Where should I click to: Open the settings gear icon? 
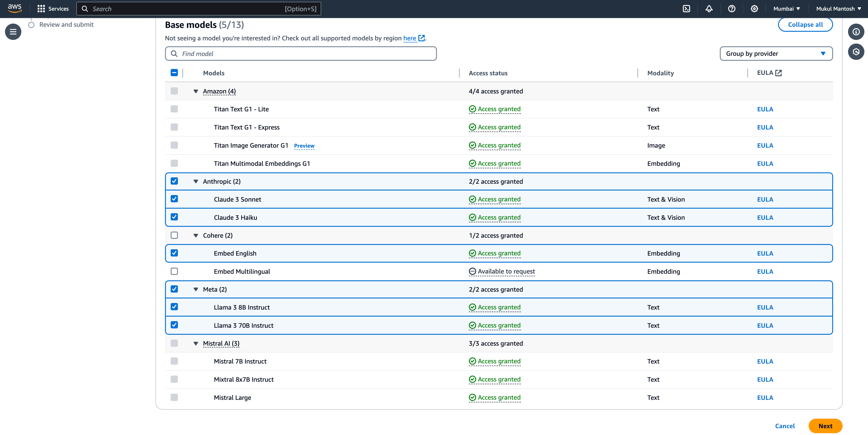tap(754, 9)
